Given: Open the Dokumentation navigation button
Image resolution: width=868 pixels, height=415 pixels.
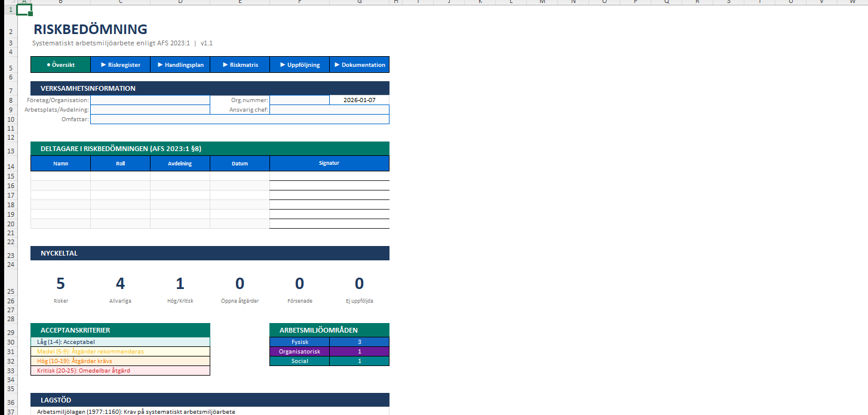Looking at the screenshot, I should coord(359,64).
